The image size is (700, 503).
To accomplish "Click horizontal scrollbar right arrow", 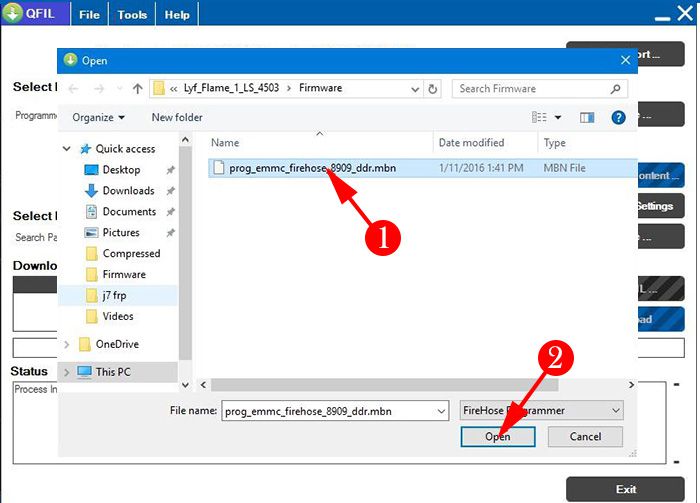I will tap(631, 385).
